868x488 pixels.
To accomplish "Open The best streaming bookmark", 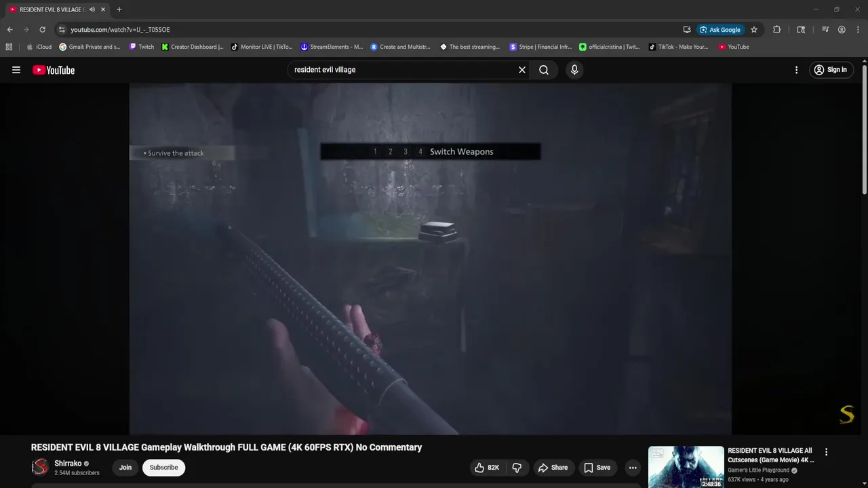I will tap(470, 47).
